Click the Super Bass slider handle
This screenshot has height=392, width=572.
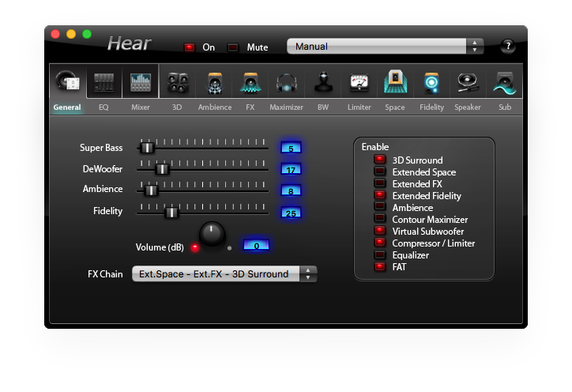coord(146,147)
